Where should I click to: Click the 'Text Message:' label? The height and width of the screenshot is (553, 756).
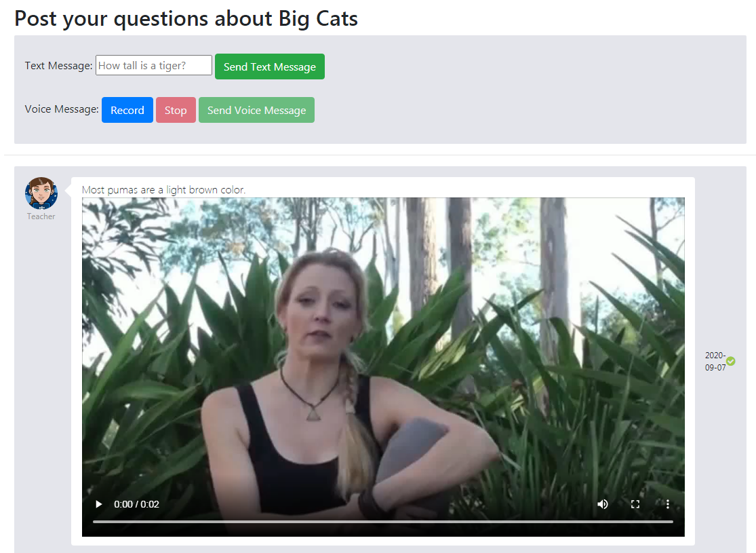coord(58,66)
